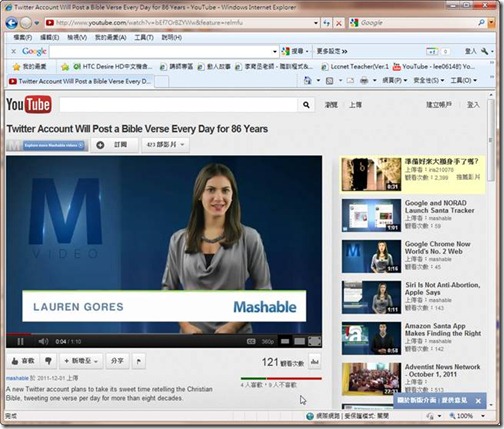
Task: Open a new blank tab
Action: (162, 81)
